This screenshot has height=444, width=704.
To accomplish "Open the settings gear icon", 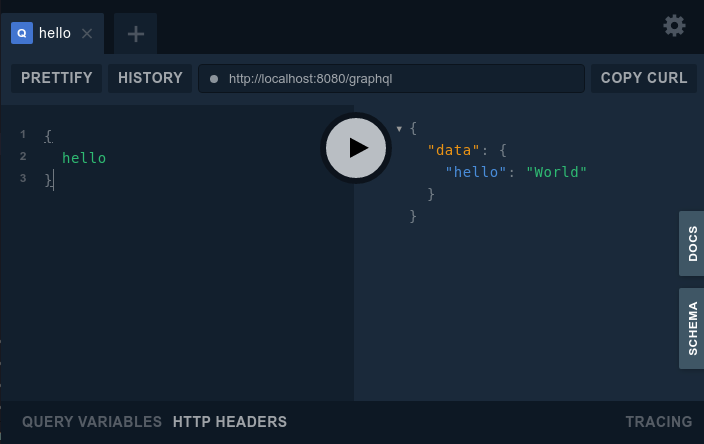I will 674,26.
